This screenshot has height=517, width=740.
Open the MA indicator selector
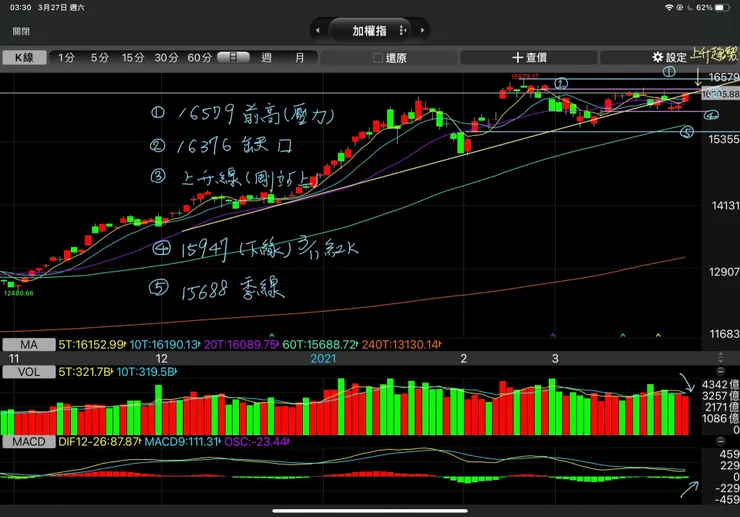[29, 345]
